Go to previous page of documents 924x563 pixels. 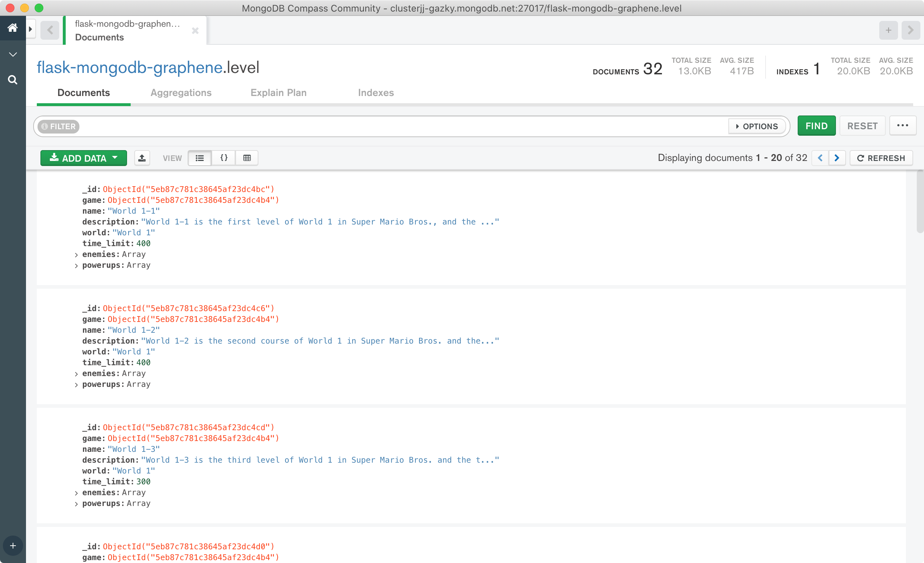(x=820, y=158)
